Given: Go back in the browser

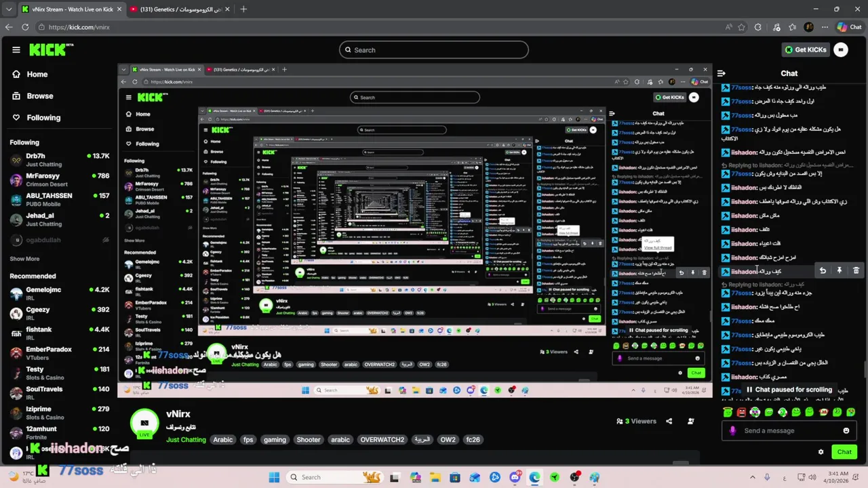Looking at the screenshot, I should click(9, 27).
